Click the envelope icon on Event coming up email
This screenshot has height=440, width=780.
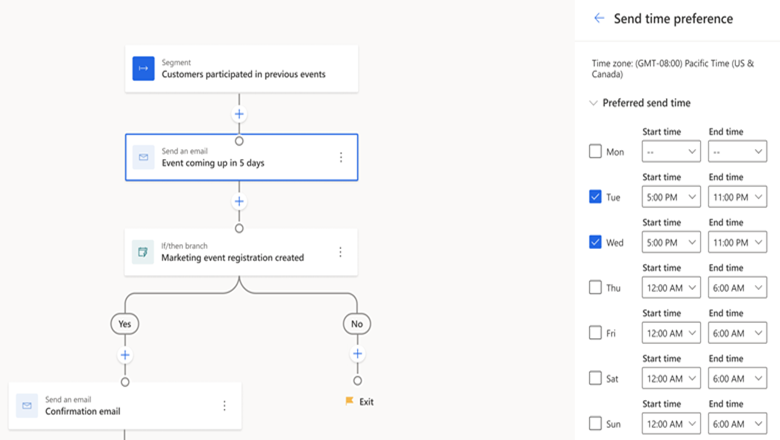point(144,157)
